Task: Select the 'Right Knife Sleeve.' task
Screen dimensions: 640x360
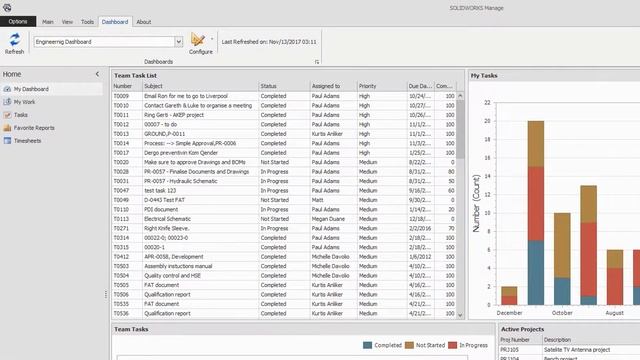Action: point(284,228)
